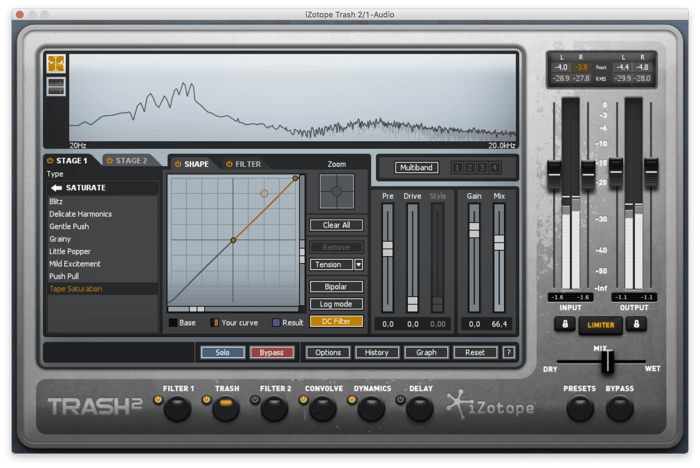
Task: Open the Filter 2 module knob
Action: (x=274, y=409)
